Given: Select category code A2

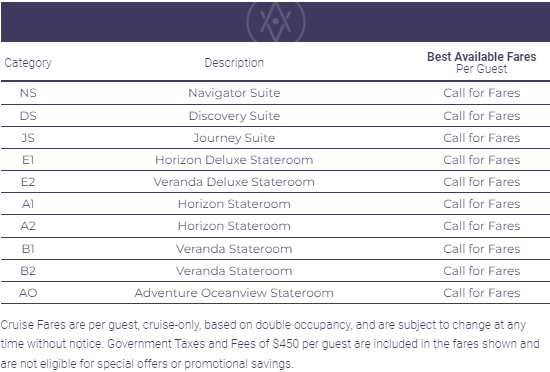Looking at the screenshot, I should pos(28,226).
